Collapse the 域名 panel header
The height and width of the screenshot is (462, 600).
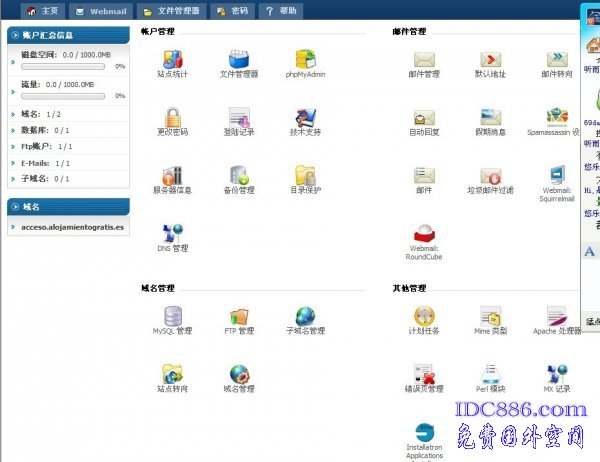(x=67, y=206)
